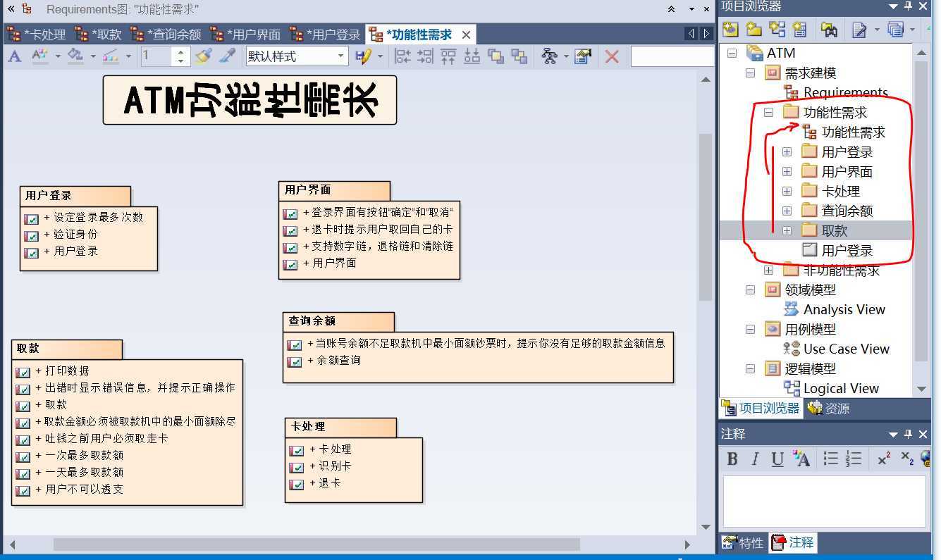Click the save style pencil-and-disk icon

364,56
